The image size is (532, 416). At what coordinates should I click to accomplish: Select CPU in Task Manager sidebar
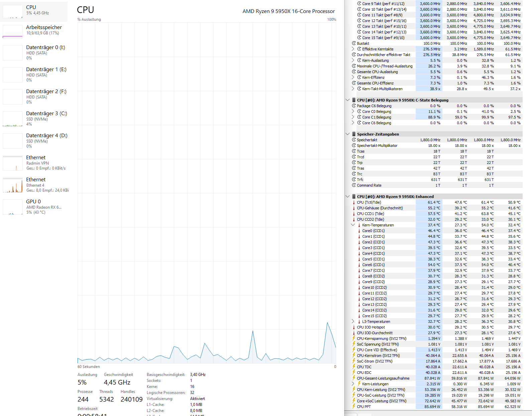[34, 11]
